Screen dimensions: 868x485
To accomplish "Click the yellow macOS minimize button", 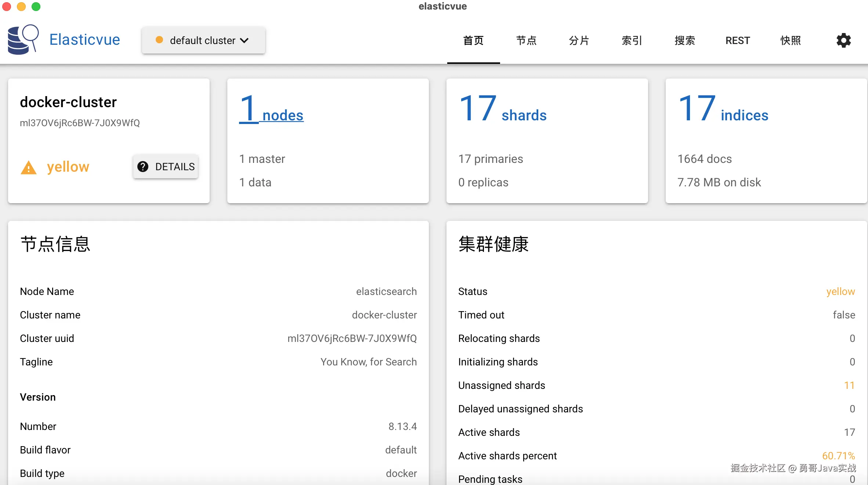I will pyautogui.click(x=21, y=7).
